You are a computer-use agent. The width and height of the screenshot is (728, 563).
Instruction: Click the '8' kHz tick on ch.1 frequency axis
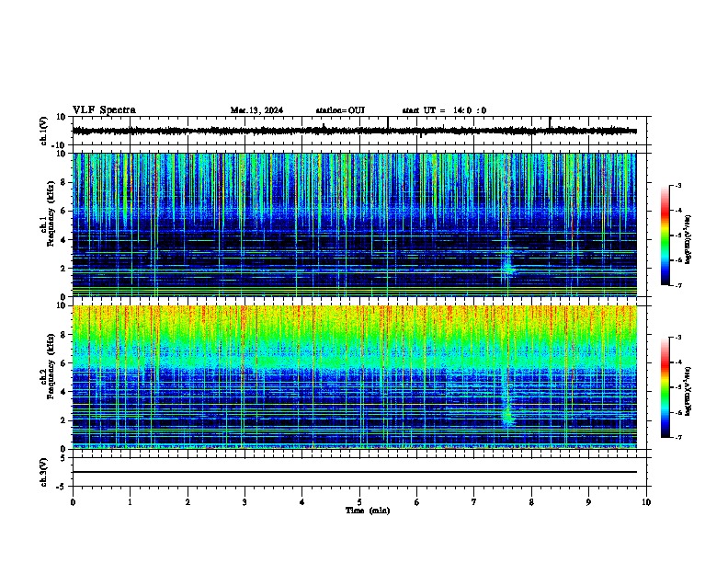[x=64, y=182]
